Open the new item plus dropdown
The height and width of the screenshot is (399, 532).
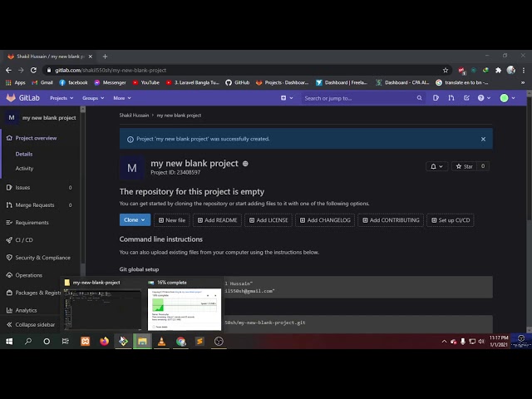286,98
